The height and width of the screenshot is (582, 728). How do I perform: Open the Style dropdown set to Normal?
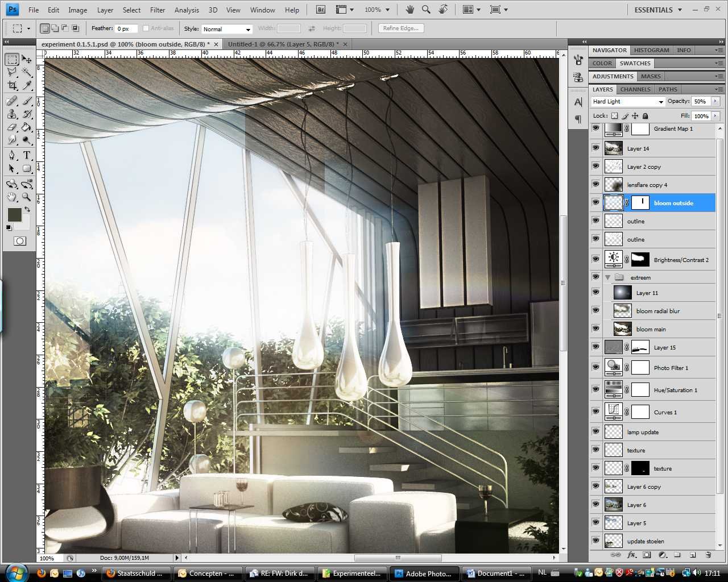(x=226, y=29)
